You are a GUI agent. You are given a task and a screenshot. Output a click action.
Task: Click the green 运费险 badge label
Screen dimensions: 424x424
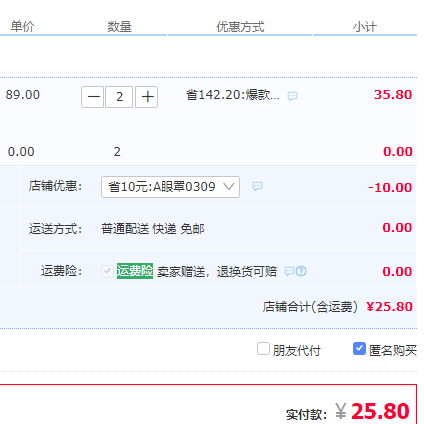pyautogui.click(x=135, y=271)
